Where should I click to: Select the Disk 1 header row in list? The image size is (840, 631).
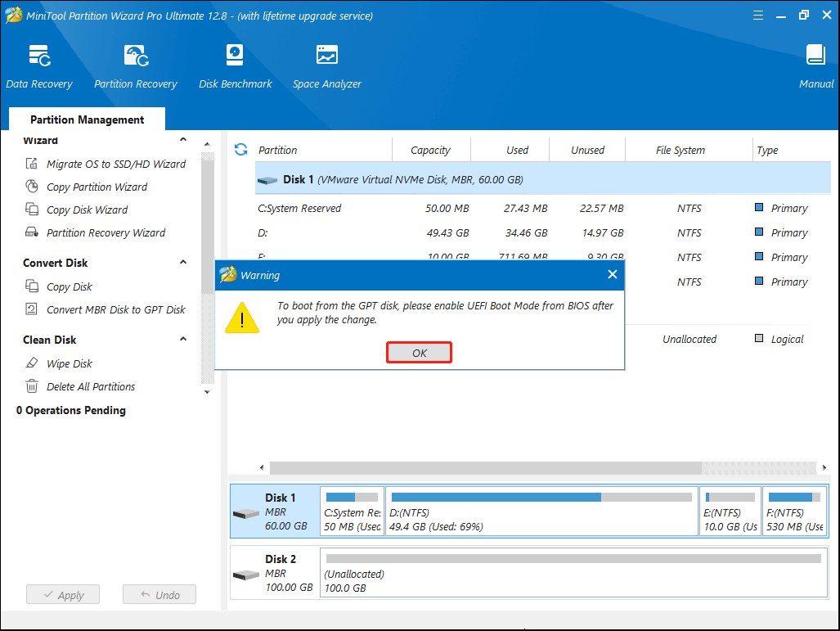point(542,179)
